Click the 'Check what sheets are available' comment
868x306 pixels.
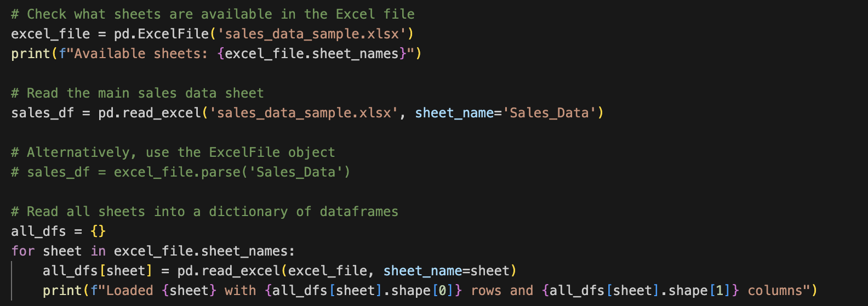pos(213,14)
